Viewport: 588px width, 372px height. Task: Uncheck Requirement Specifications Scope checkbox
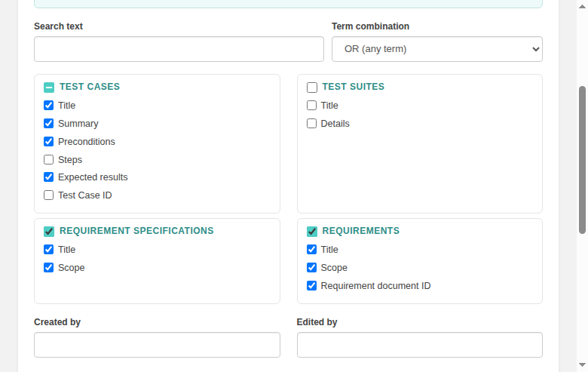[49, 267]
